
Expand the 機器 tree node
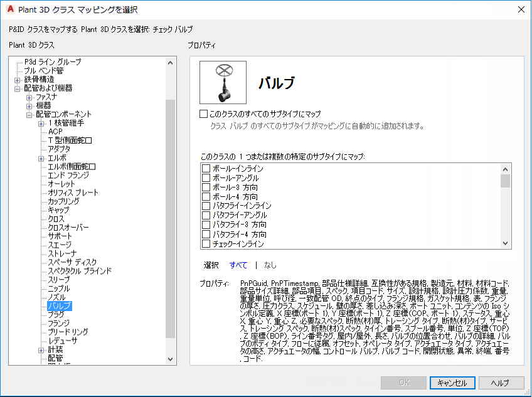[x=29, y=106]
